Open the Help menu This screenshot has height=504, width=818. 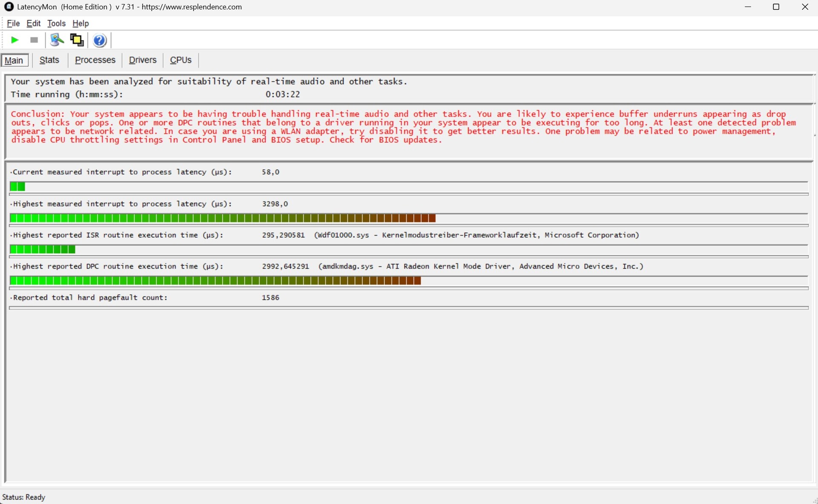point(81,23)
